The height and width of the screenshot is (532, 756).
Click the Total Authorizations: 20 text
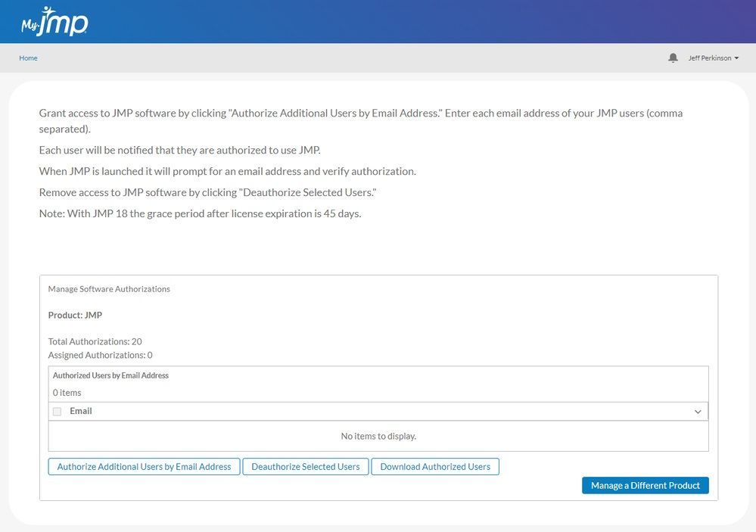coord(95,342)
